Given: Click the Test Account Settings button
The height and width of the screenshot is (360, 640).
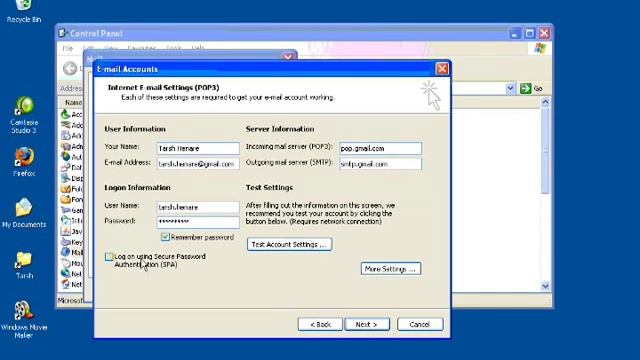Looking at the screenshot, I should coord(289,244).
